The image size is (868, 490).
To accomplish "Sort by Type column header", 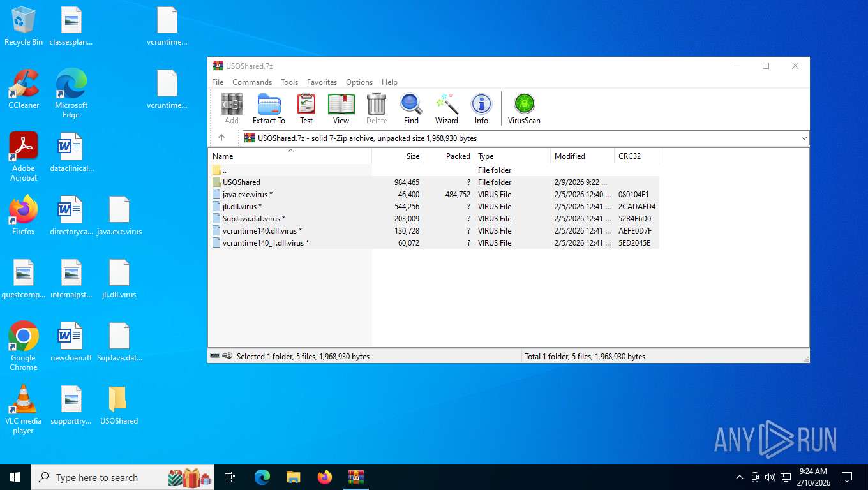I will coord(513,156).
